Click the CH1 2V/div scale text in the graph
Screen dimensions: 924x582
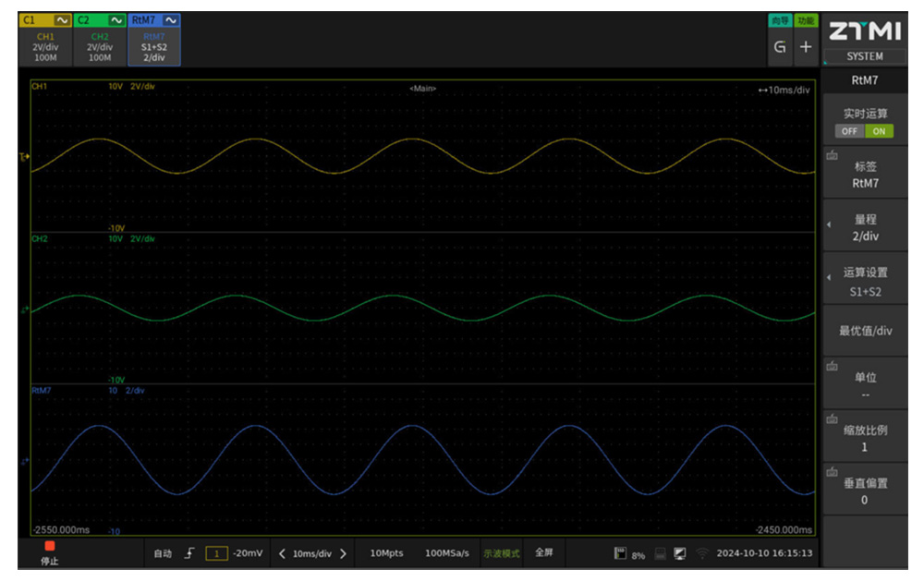tap(142, 87)
